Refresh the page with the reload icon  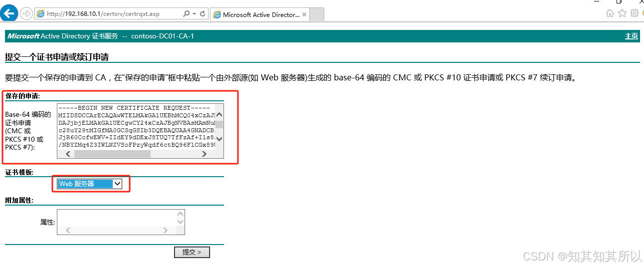pyautogui.click(x=203, y=14)
